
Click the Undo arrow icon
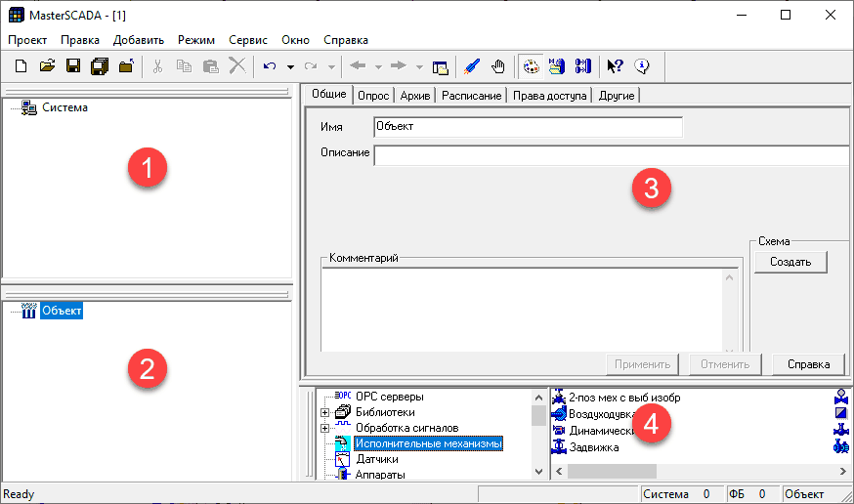point(270,66)
